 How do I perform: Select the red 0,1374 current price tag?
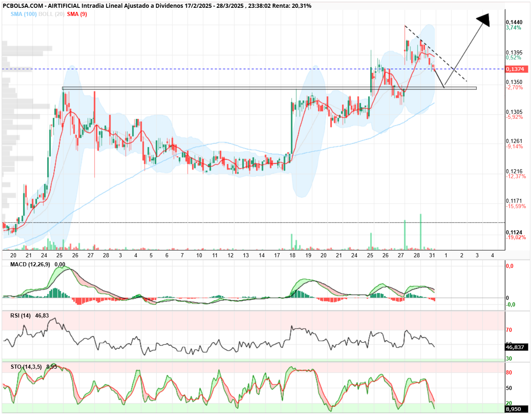517,69
